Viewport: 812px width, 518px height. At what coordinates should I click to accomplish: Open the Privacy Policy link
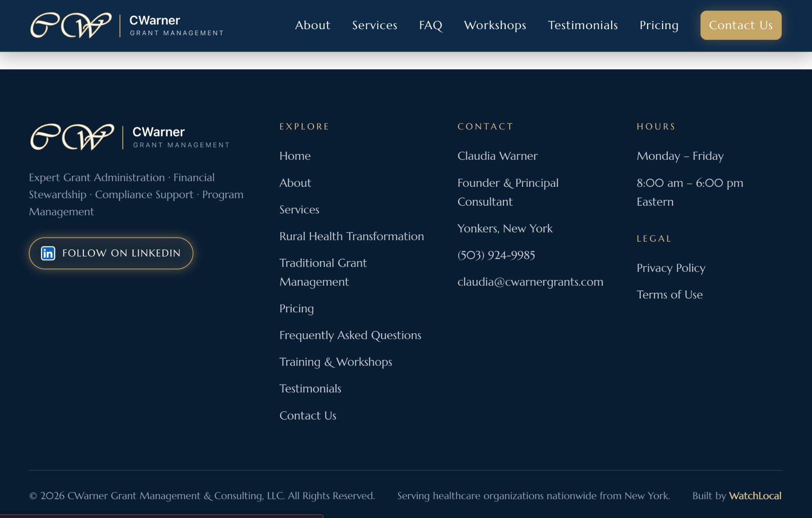click(x=671, y=268)
